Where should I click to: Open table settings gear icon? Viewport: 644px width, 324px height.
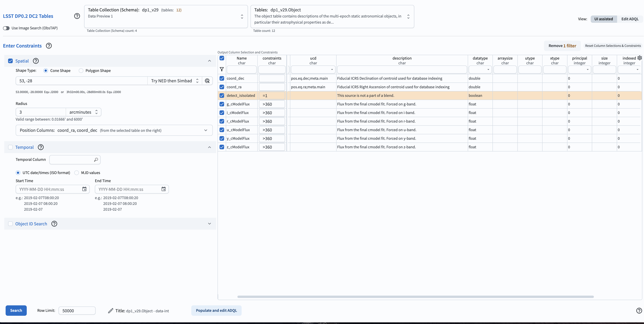[639, 58]
